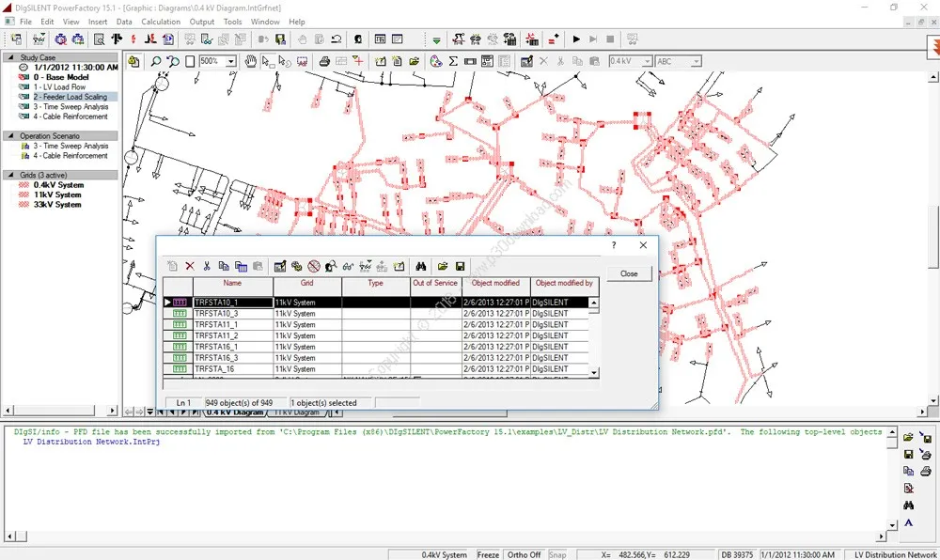Toggle Freeze mode in the status bar
Viewport: 940px width, 560px height.
(x=488, y=554)
